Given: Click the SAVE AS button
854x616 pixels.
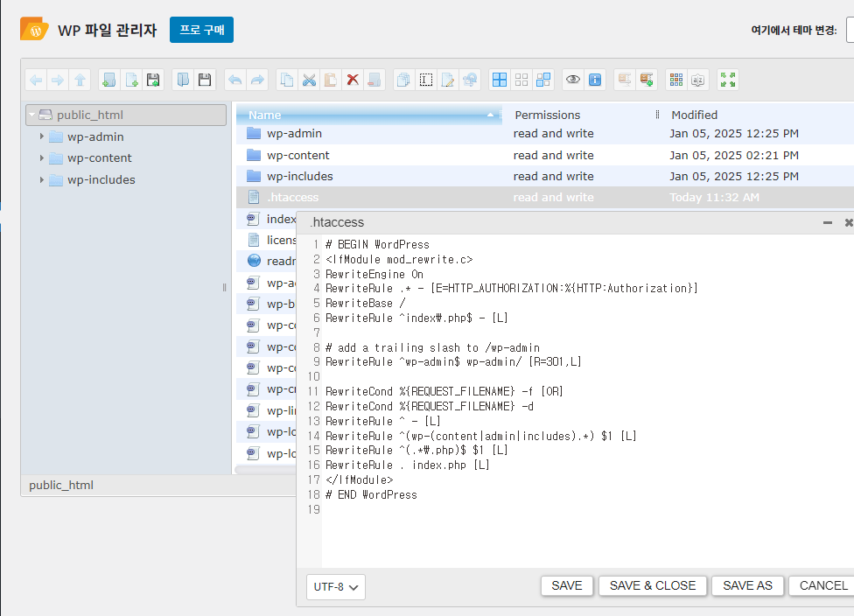Looking at the screenshot, I should 747,585.
